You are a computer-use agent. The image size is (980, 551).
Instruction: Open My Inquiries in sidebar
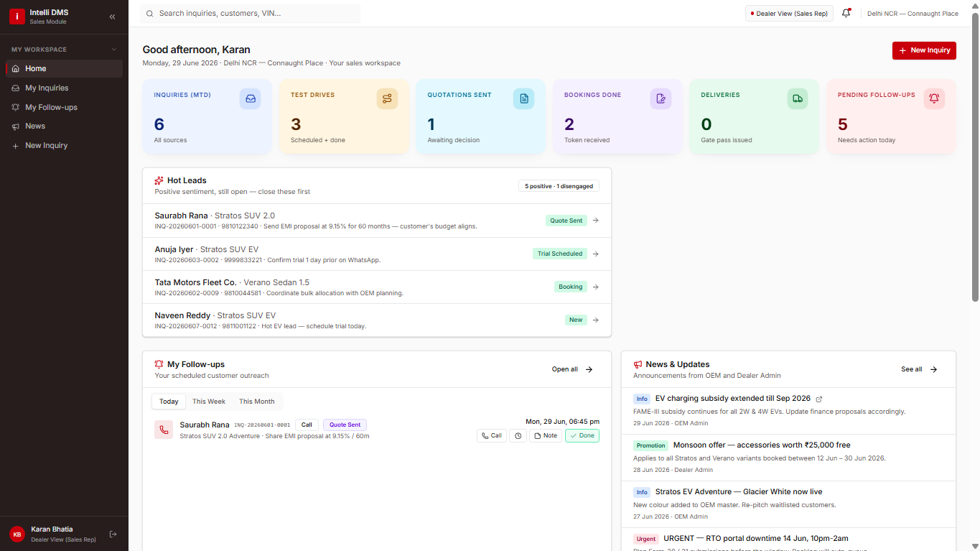pos(64,88)
